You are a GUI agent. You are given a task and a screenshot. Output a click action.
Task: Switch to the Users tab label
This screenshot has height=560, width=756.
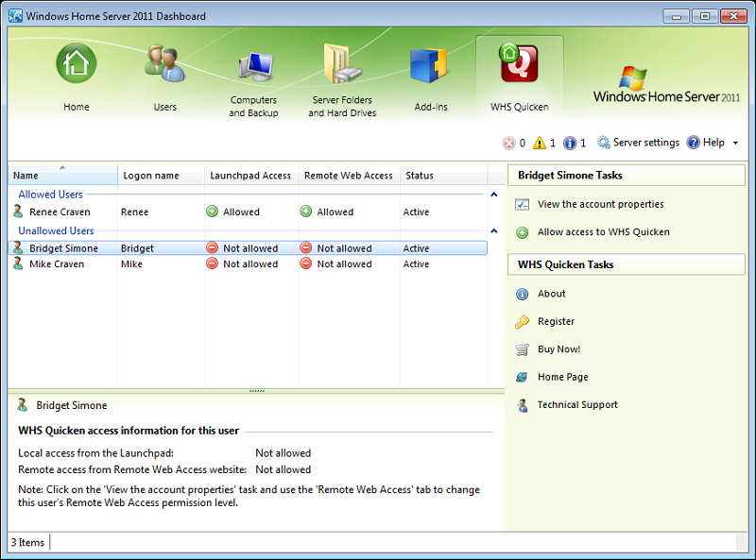(164, 107)
